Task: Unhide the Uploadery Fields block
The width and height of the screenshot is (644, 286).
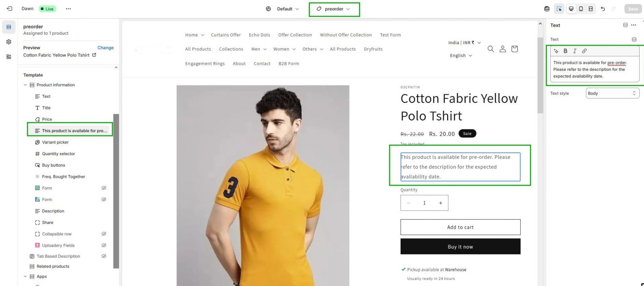Action: pyautogui.click(x=104, y=245)
